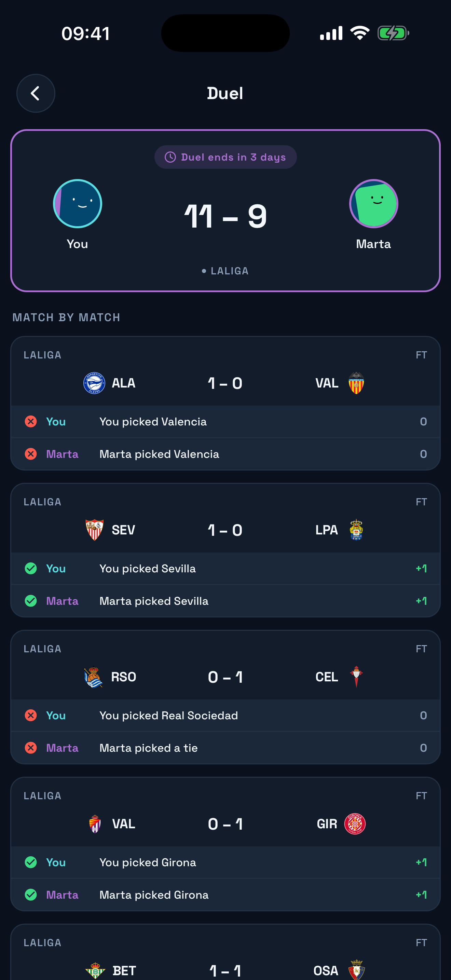Select 'Marta picked a tie' row
This screenshot has height=980, width=451.
[225, 748]
